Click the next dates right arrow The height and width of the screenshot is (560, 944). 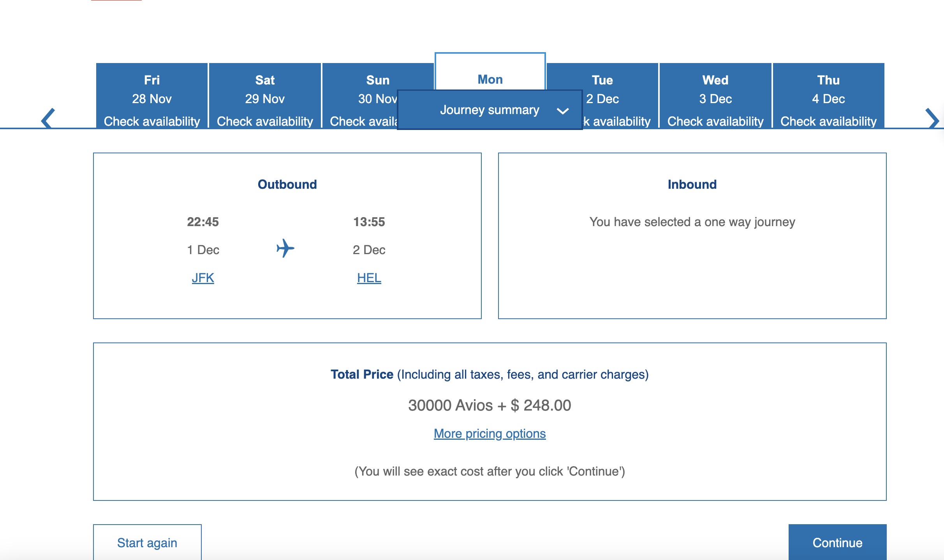click(x=932, y=118)
